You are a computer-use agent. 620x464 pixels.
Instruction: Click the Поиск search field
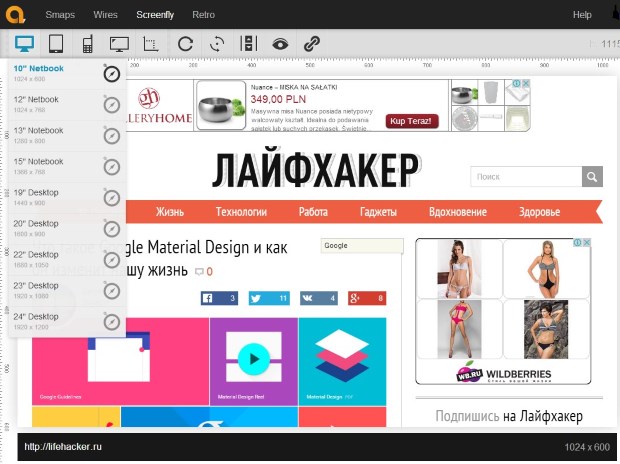[x=526, y=176]
